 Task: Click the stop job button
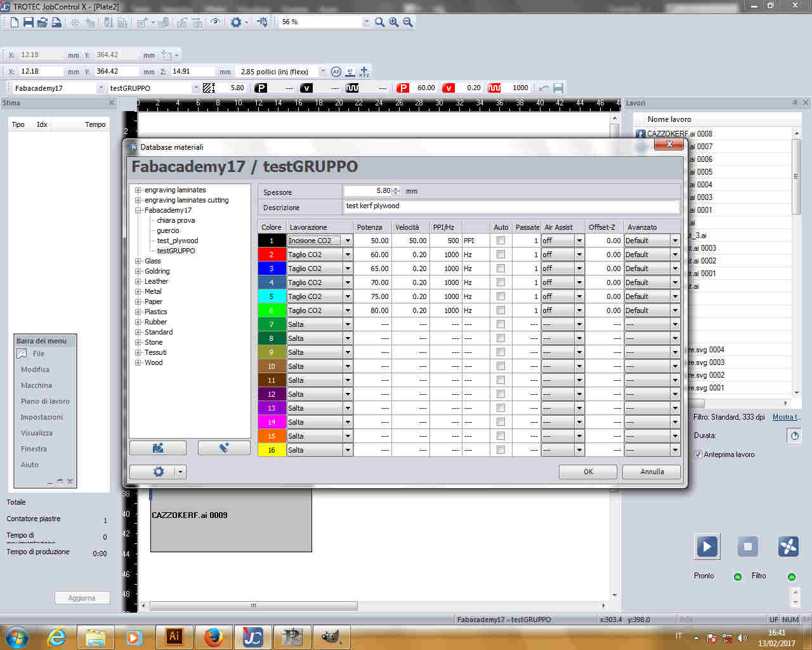pyautogui.click(x=747, y=547)
